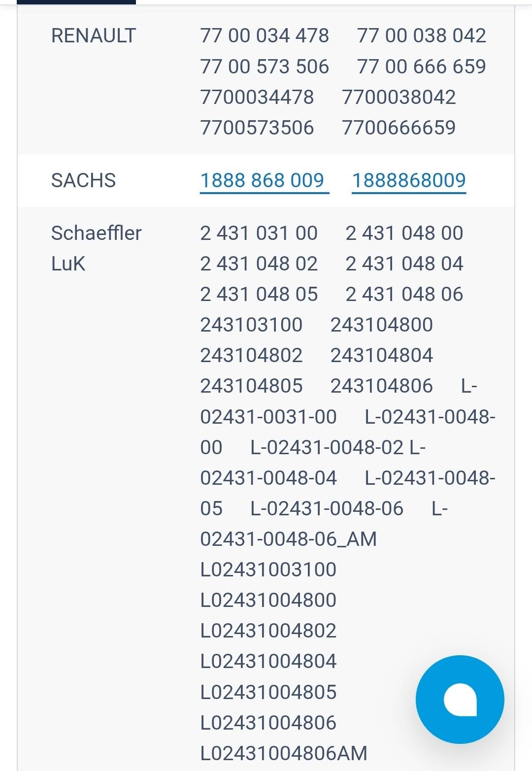The width and height of the screenshot is (532, 771).
Task: Select Renault number 7700573506
Action: (x=257, y=128)
